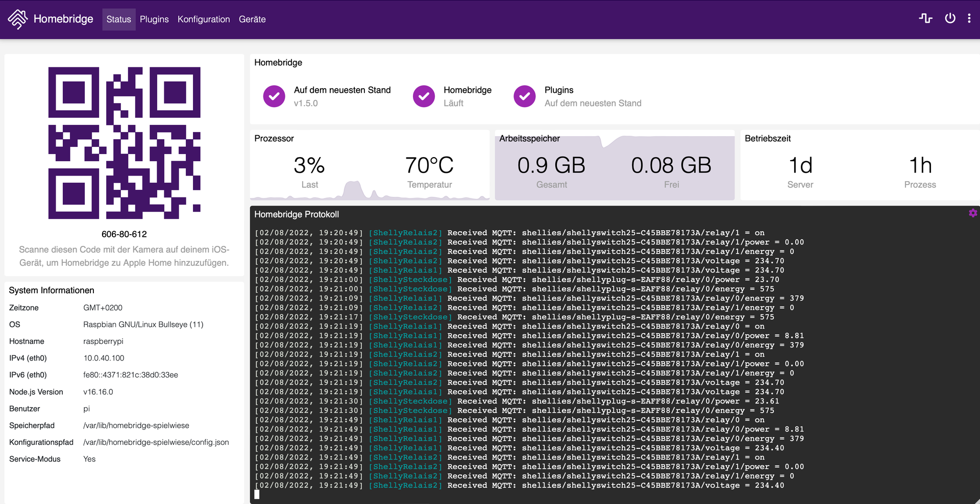Open the three-dot overflow menu
The height and width of the screenshot is (504, 980).
[969, 18]
